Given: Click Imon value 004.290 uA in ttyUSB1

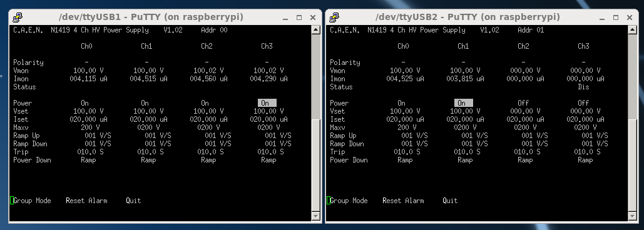Looking at the screenshot, I should click(268, 79).
